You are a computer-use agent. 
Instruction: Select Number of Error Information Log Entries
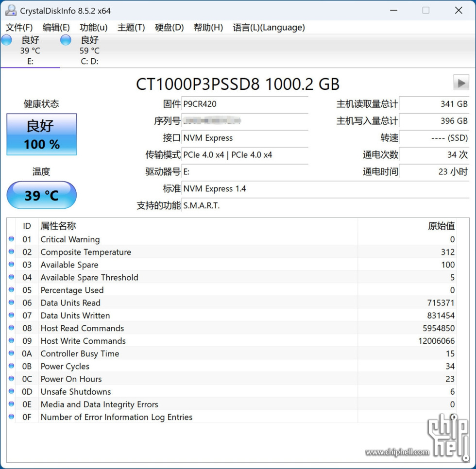[x=232, y=417]
